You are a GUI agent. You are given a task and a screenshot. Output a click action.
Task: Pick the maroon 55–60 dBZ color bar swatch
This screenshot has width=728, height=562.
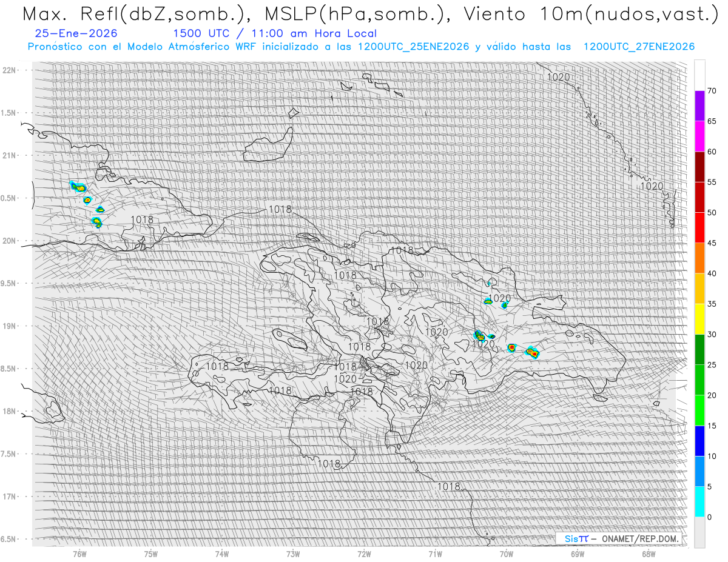tap(699, 167)
